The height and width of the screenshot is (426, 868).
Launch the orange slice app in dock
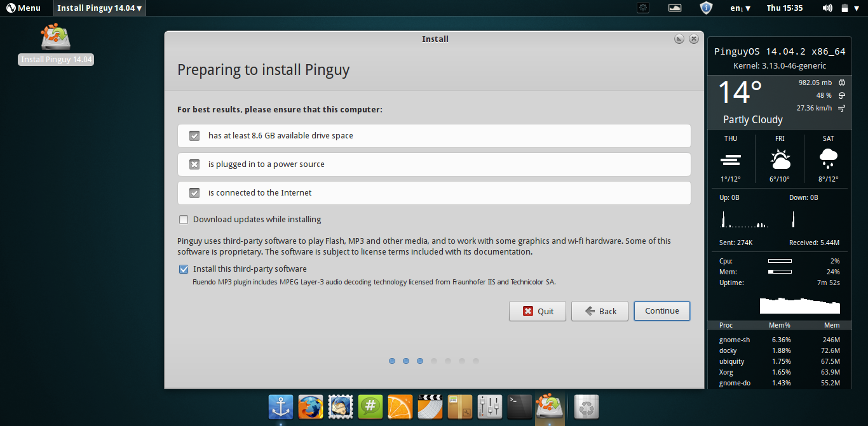point(400,406)
